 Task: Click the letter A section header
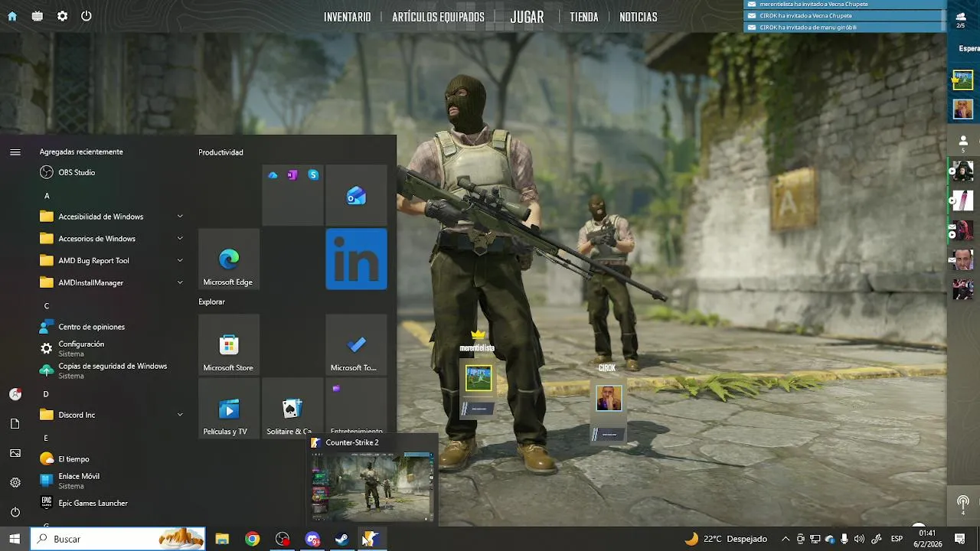47,196
